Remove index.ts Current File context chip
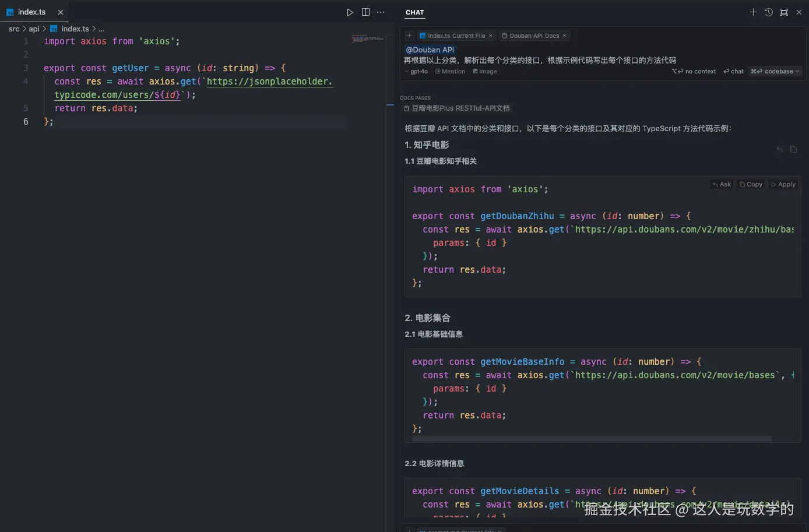 (x=491, y=36)
